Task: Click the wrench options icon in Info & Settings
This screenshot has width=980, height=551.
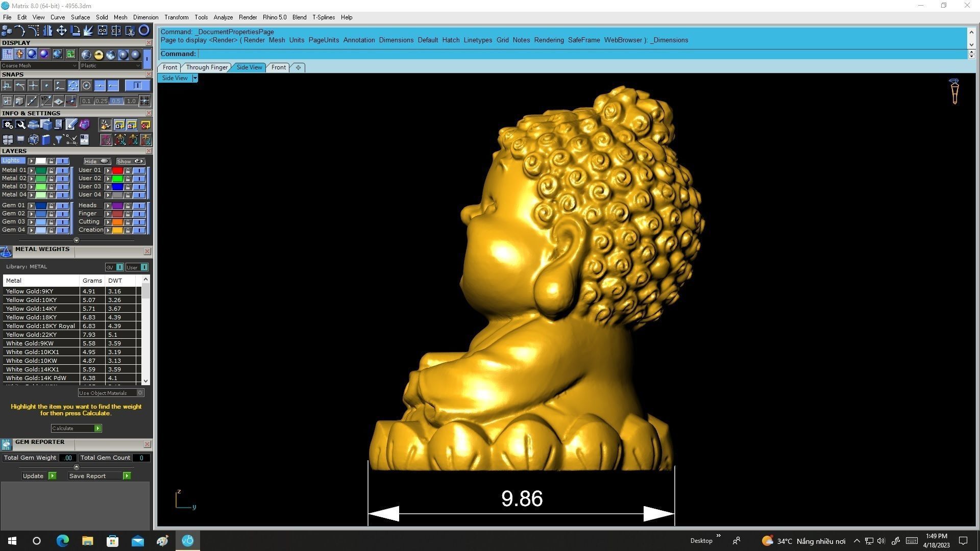Action: pyautogui.click(x=20, y=124)
